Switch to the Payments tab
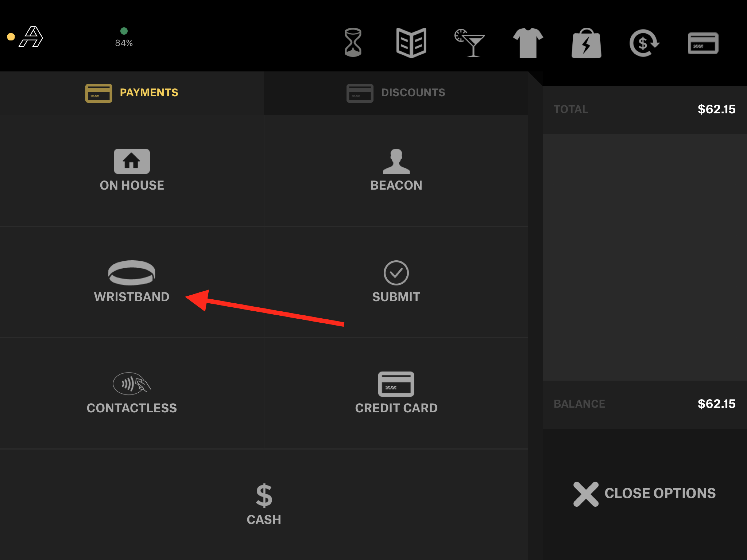The width and height of the screenshot is (747, 560). point(132,93)
